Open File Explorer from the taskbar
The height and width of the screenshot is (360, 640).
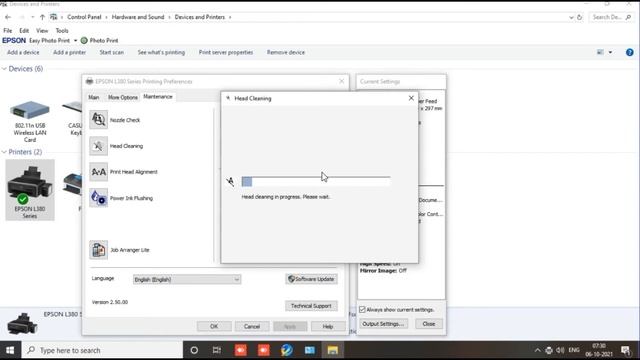pos(333,350)
